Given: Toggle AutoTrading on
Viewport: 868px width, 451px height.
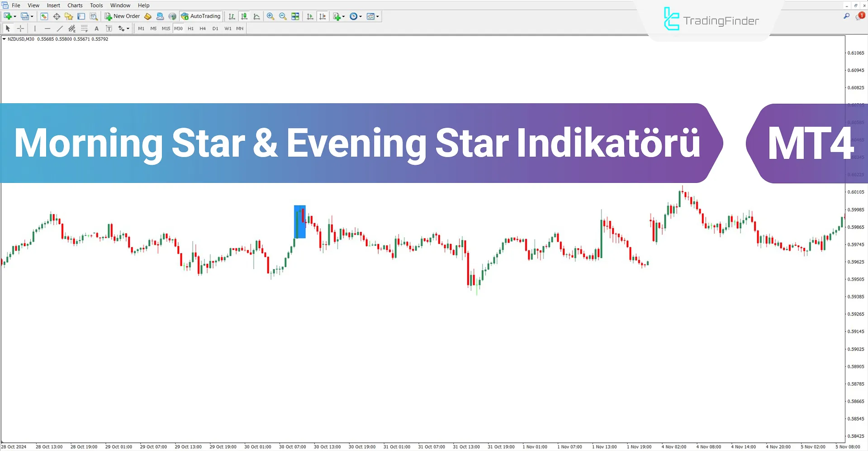Looking at the screenshot, I should pos(200,16).
